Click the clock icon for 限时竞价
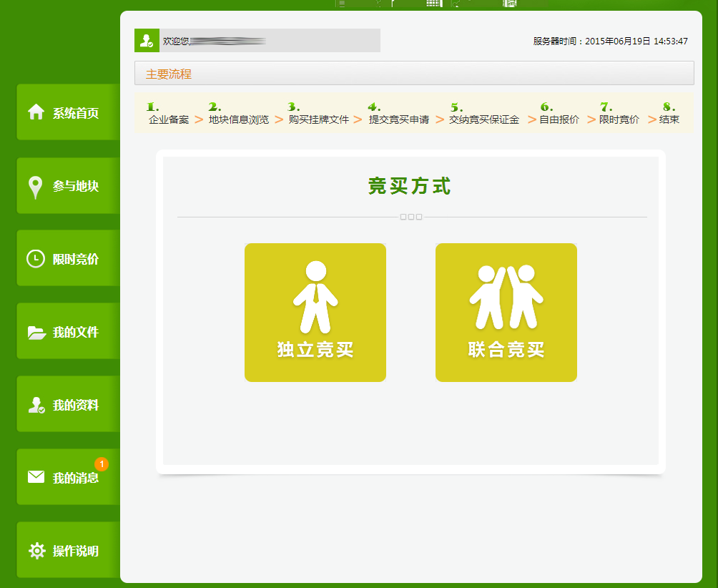The width and height of the screenshot is (718, 588). click(36, 259)
